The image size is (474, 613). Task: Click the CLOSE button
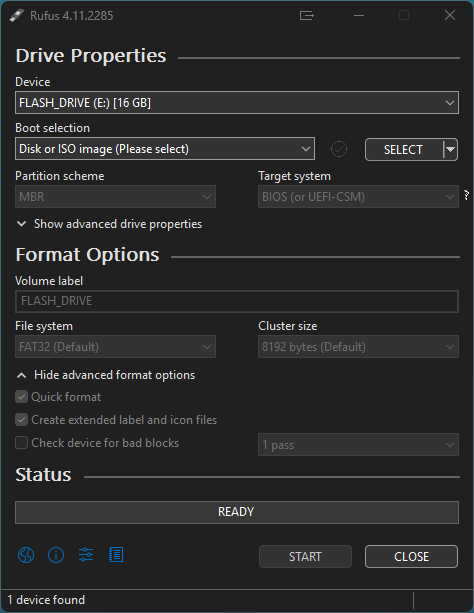[x=411, y=556]
